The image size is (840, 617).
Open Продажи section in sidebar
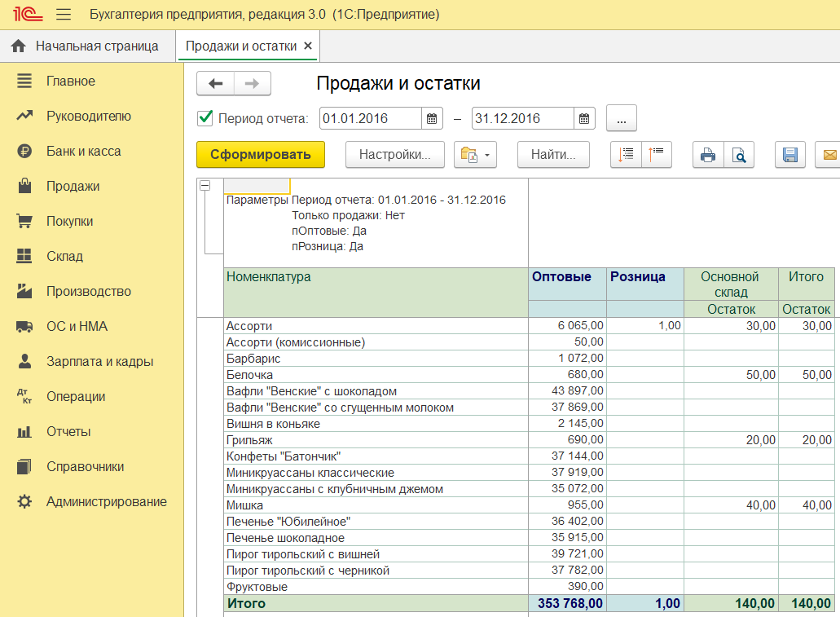pyautogui.click(x=73, y=186)
